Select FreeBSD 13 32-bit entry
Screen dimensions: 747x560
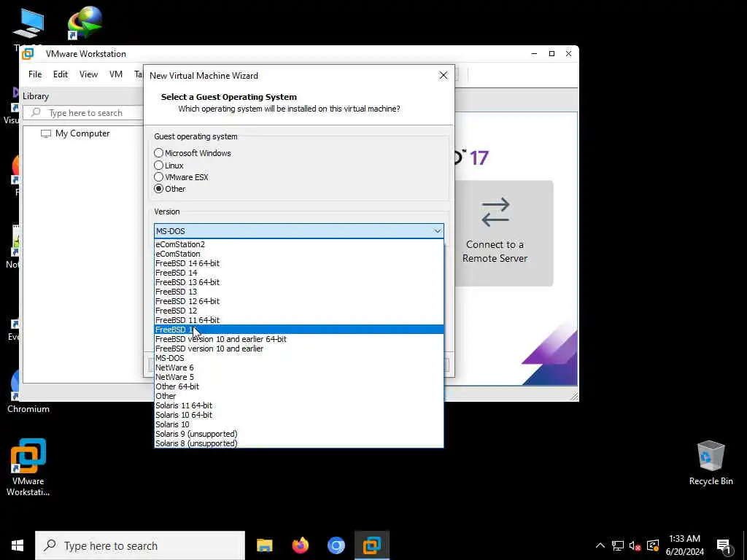click(298, 292)
